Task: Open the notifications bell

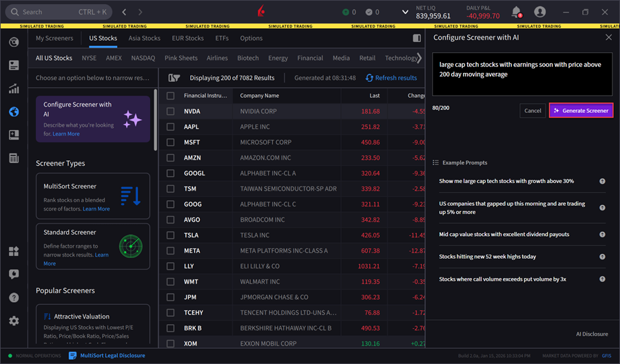Action: 516,12
